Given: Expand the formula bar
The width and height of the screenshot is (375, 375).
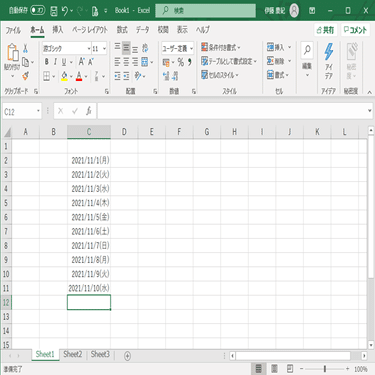Looking at the screenshot, I should click(369, 111).
